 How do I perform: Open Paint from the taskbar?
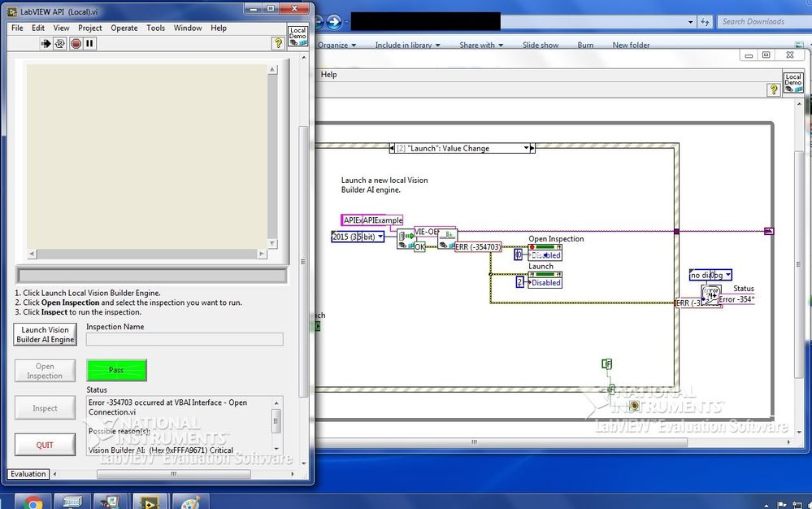click(x=190, y=502)
